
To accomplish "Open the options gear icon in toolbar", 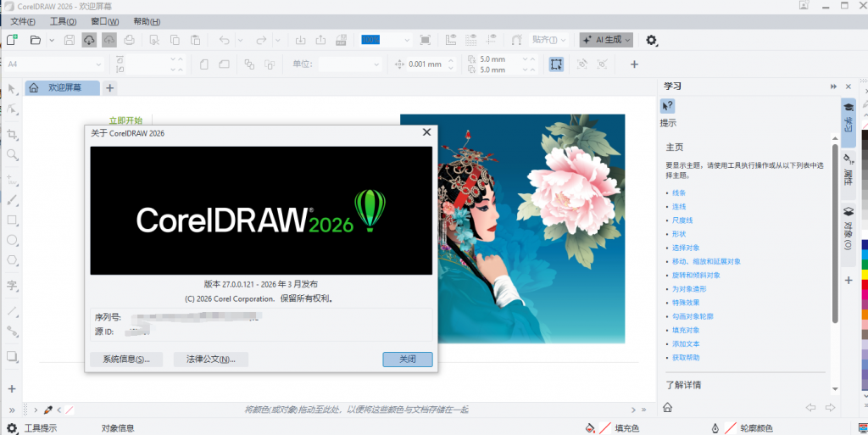I will 652,40.
